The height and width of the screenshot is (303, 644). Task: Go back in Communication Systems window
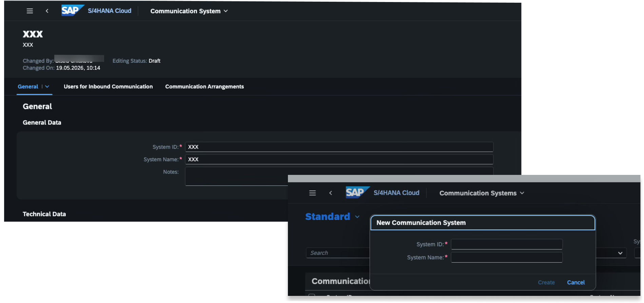pos(331,193)
